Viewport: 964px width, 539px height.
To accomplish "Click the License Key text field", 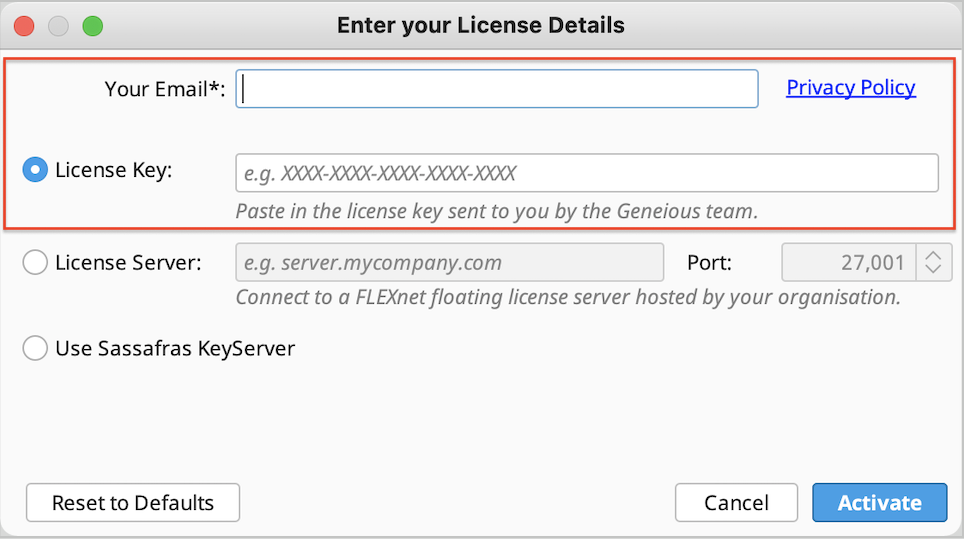I will 587,173.
